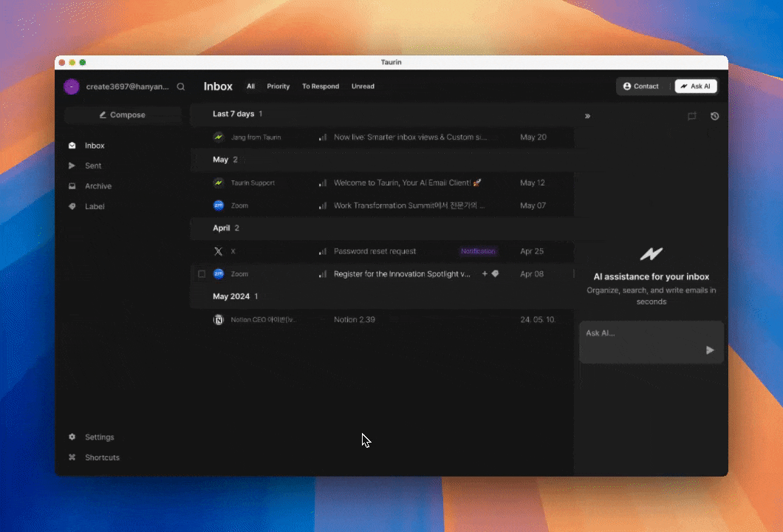Click the search magnifier icon

181,86
